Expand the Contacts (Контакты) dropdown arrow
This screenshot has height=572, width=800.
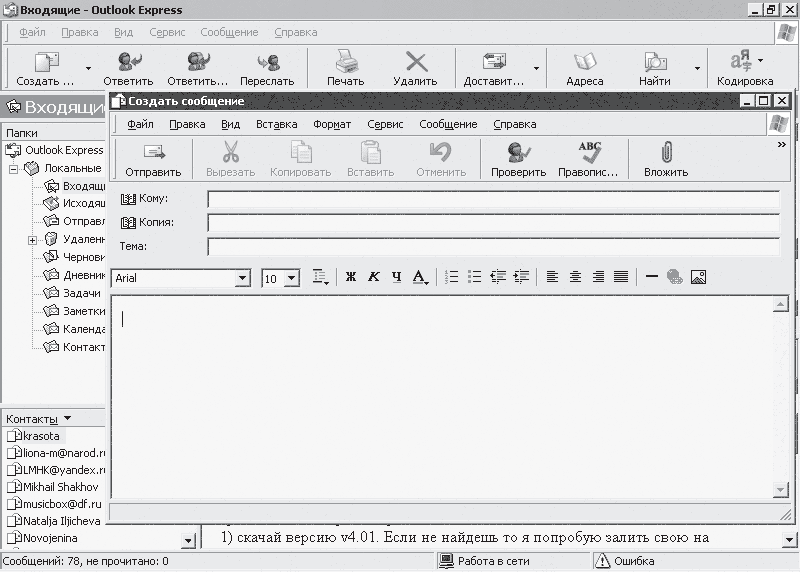[x=67, y=418]
